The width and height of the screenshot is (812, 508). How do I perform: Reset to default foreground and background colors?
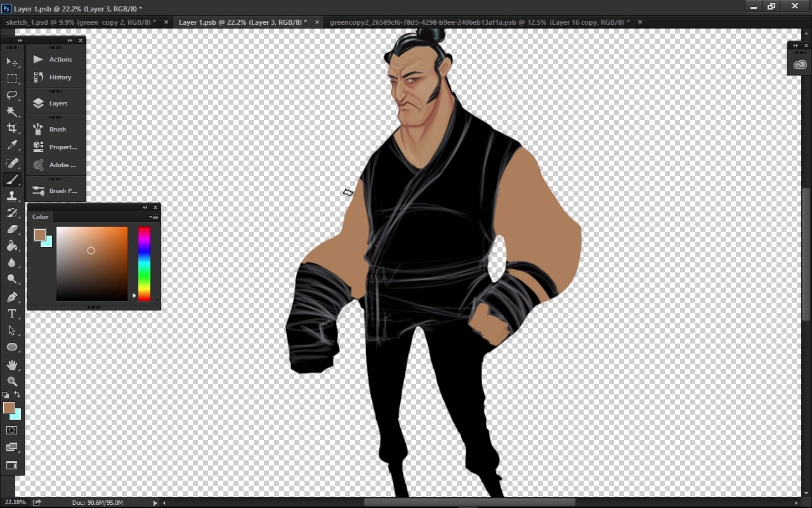point(6,395)
